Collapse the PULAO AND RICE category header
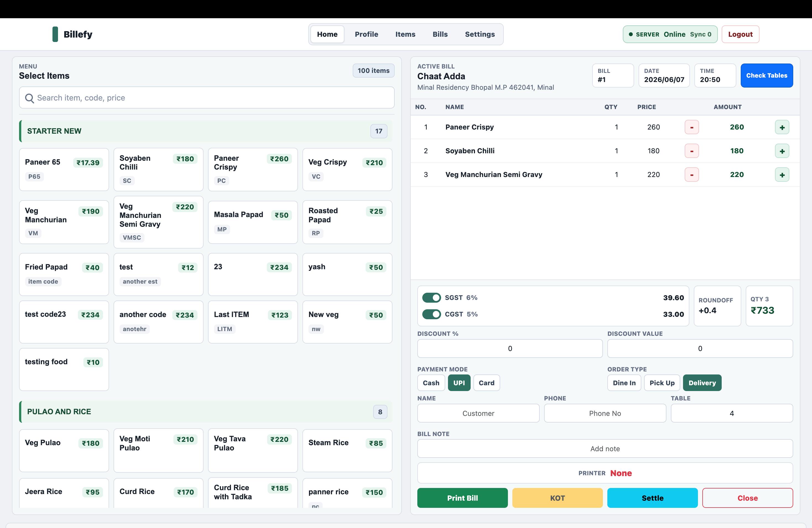Screen dimensions: 812x528 206,412
